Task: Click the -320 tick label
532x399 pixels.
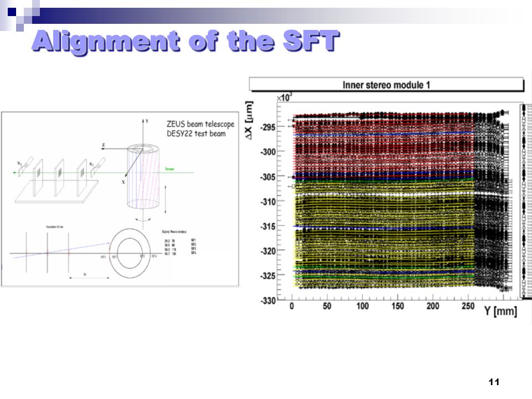Action: 268,251
